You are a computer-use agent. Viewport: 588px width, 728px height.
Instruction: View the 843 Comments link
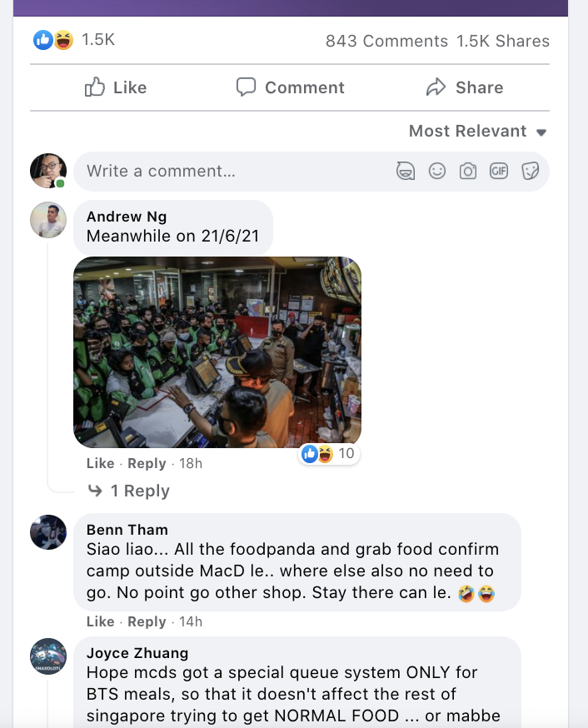386,41
